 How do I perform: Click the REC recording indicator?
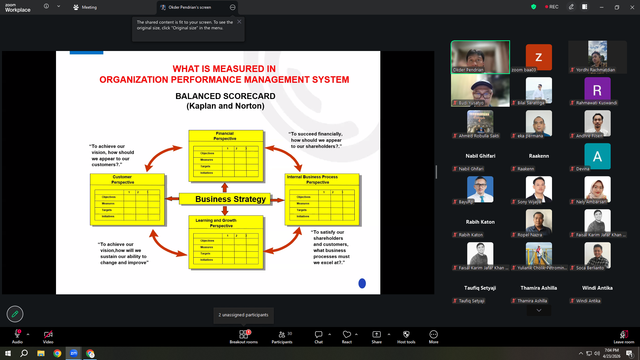pos(551,7)
